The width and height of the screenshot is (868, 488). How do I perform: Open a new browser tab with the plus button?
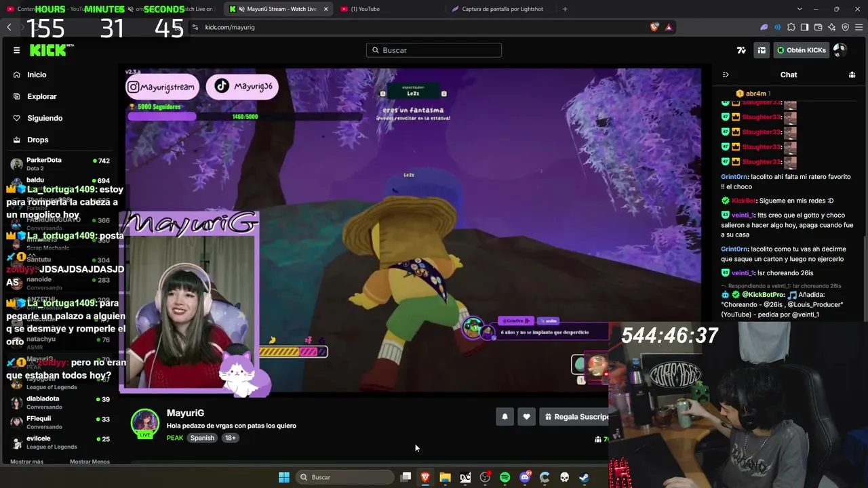tap(565, 9)
